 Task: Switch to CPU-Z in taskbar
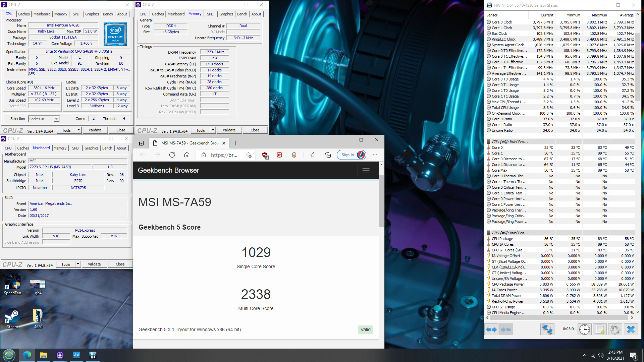coord(60,355)
